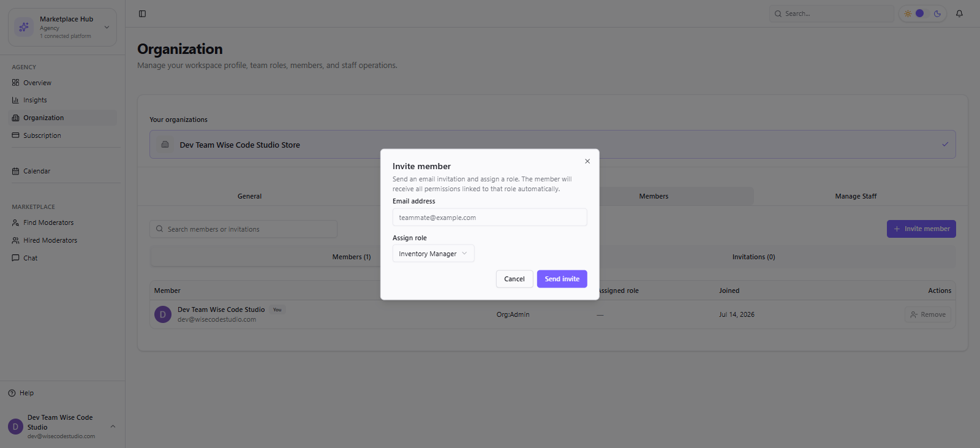The height and width of the screenshot is (448, 980).
Task: Select the system theme circle option
Action: 919,13
